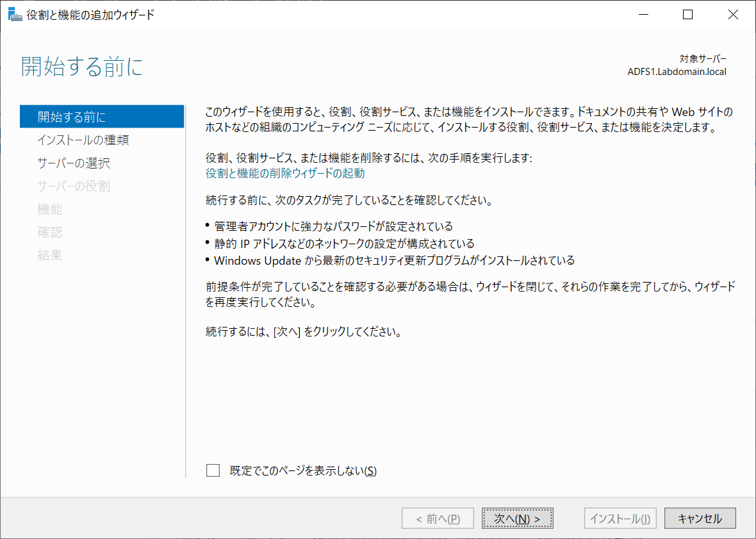
Task: Close the wizard window
Action: [733, 15]
